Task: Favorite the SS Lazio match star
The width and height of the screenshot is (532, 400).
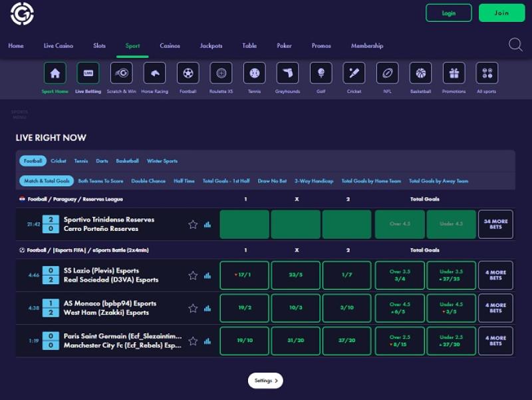Action: click(193, 276)
